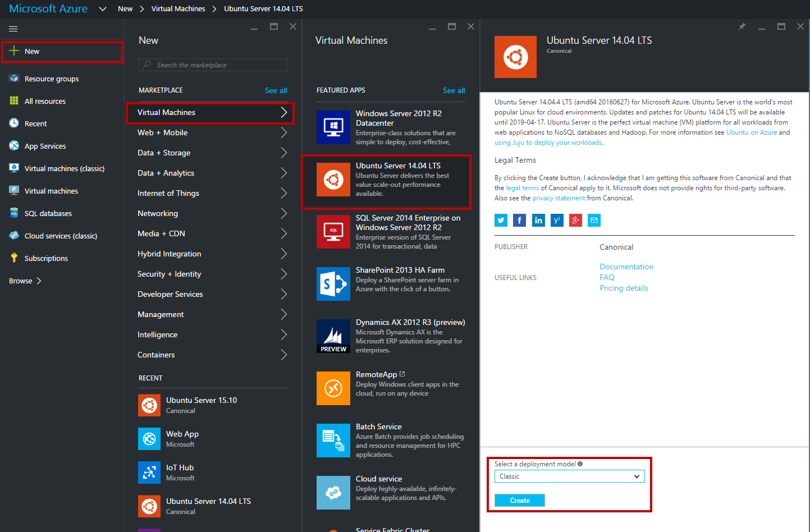
Task: Click See all under Featured Apps
Action: (454, 90)
